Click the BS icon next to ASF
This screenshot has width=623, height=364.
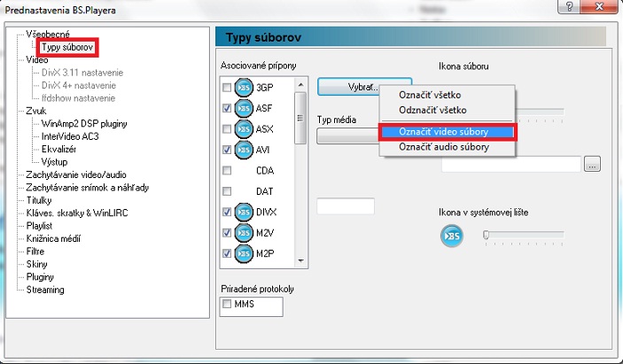click(244, 108)
